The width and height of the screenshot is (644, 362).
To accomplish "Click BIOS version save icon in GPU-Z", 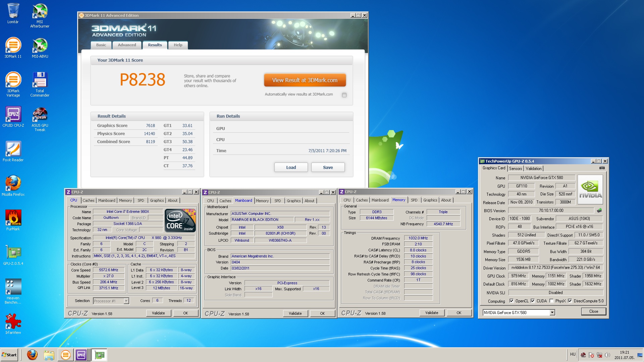I will pyautogui.click(x=599, y=210).
